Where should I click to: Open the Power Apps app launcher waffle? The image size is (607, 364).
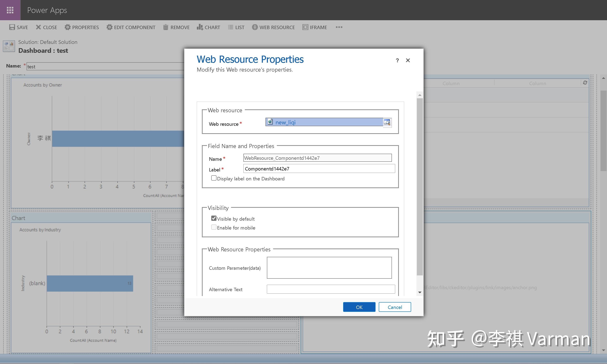click(10, 10)
